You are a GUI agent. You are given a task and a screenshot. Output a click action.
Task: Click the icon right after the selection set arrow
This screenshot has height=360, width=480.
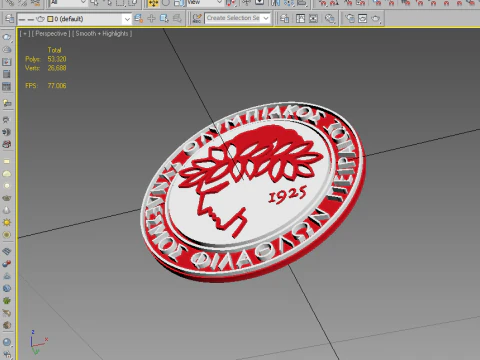[284, 18]
